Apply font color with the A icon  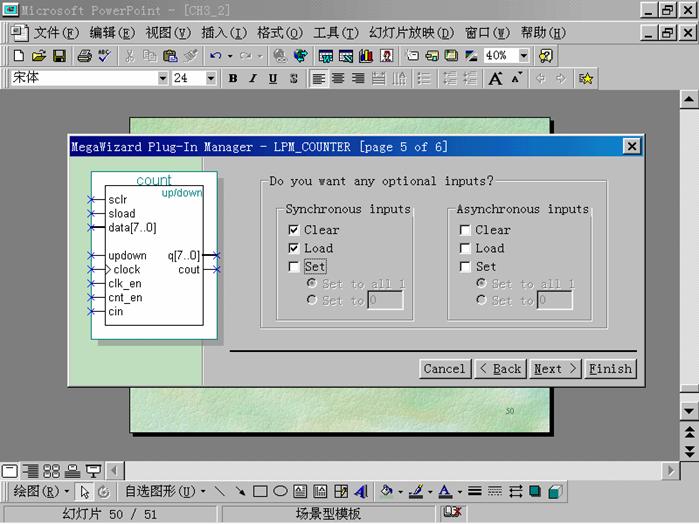(x=445, y=491)
